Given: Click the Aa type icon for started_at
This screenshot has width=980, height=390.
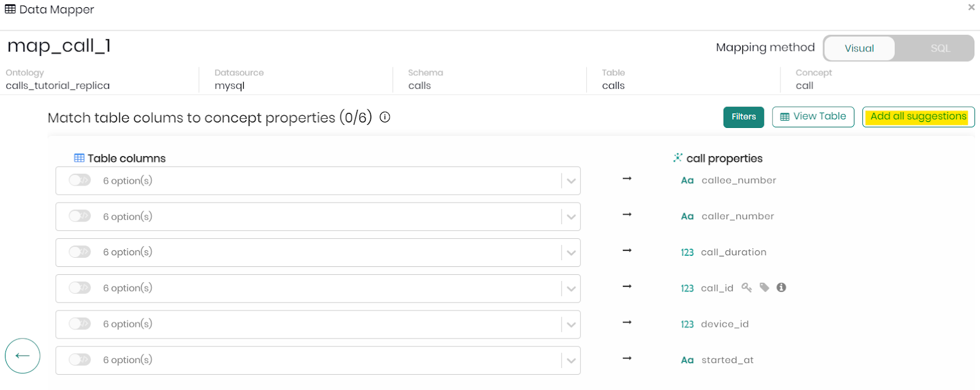Looking at the screenshot, I should [687, 360].
